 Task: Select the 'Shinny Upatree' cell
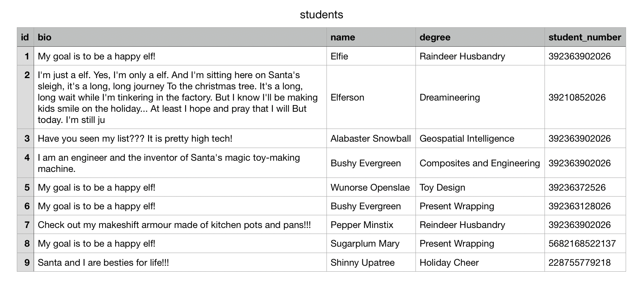pyautogui.click(x=371, y=262)
